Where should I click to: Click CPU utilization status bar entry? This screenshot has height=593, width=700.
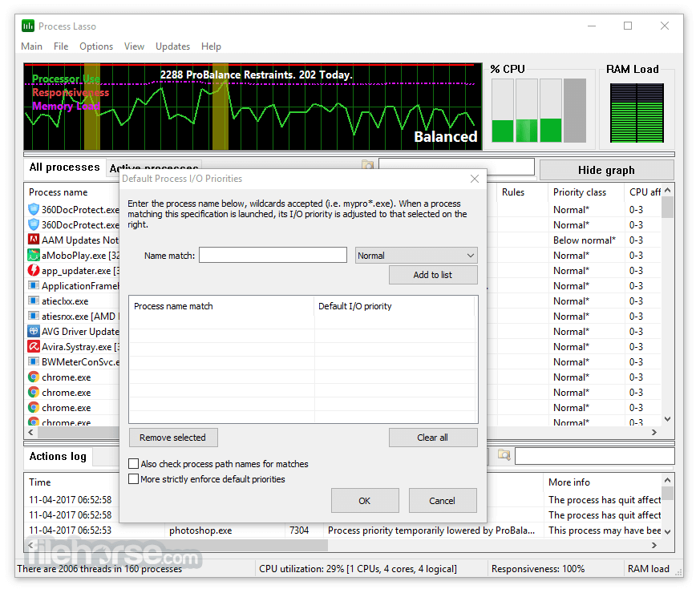[358, 569]
